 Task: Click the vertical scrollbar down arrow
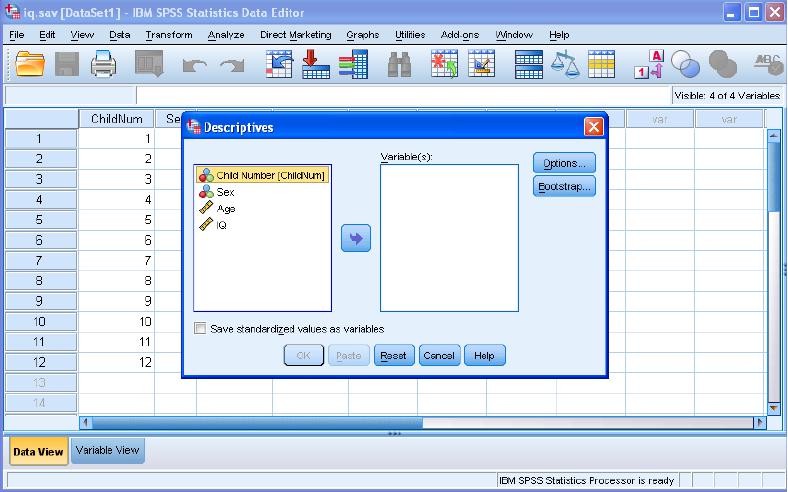point(774,408)
